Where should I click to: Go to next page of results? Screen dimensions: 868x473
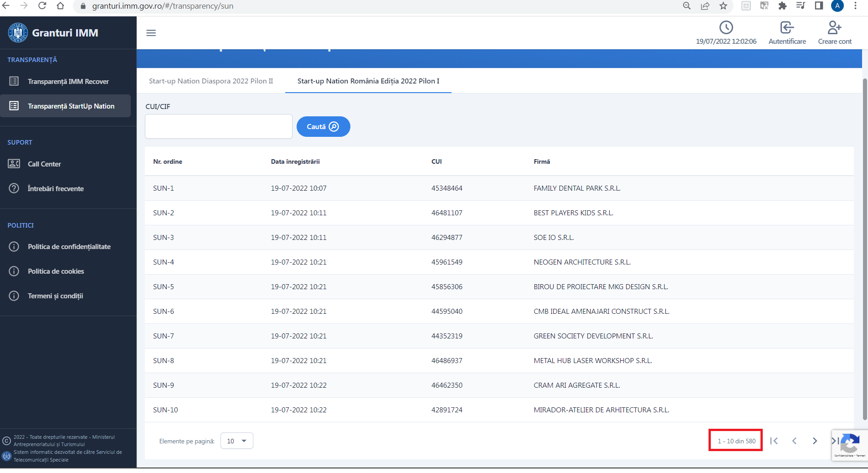(815, 441)
